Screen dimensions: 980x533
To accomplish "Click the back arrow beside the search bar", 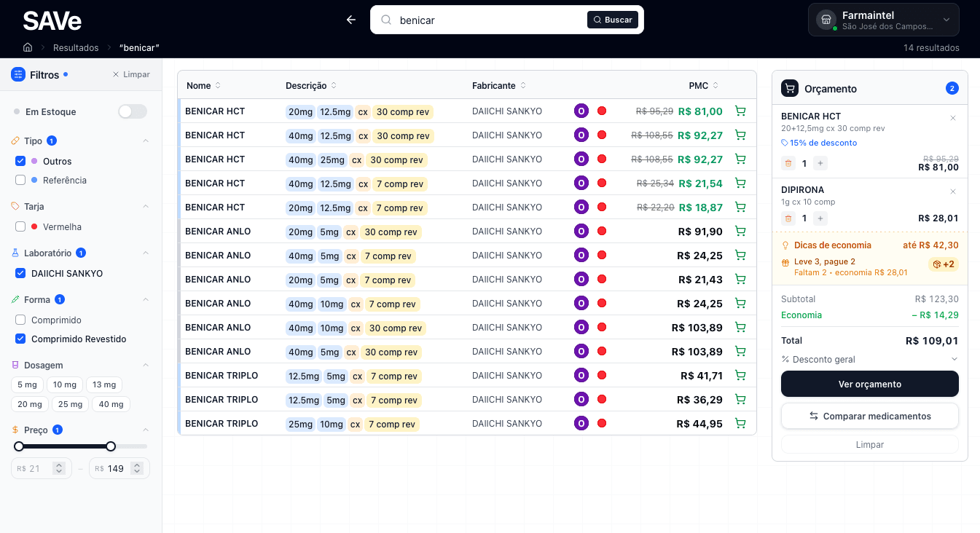I will [x=351, y=20].
